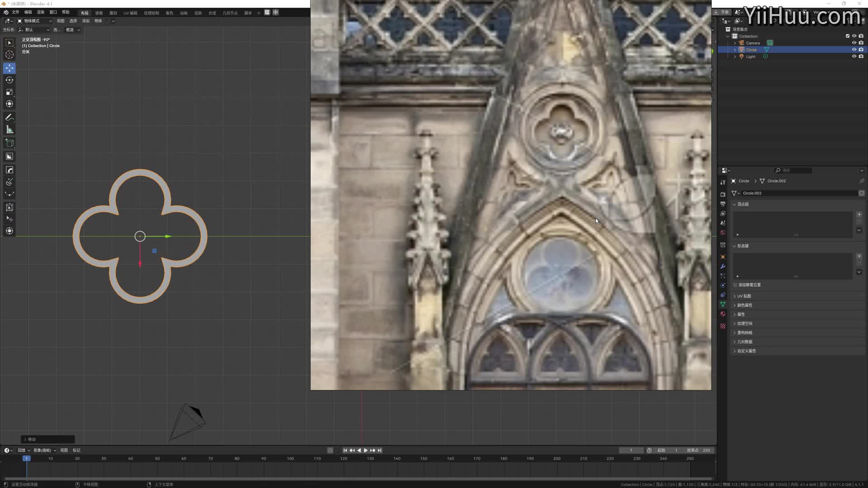Open the 文件 menu

(x=15, y=12)
